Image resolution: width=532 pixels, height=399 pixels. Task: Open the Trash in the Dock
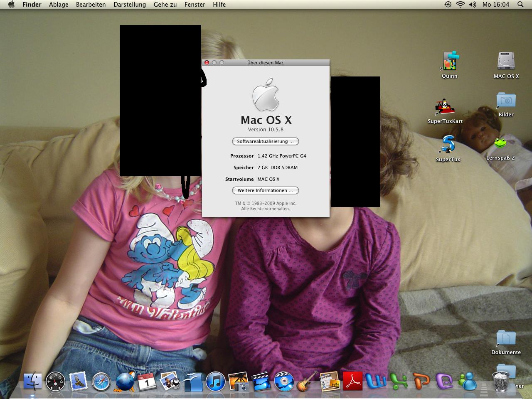click(x=501, y=382)
